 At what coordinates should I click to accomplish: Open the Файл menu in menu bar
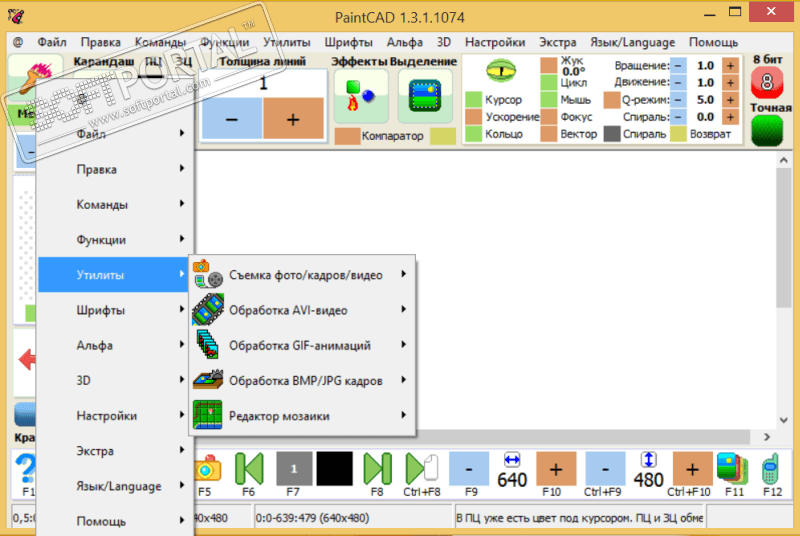52,42
